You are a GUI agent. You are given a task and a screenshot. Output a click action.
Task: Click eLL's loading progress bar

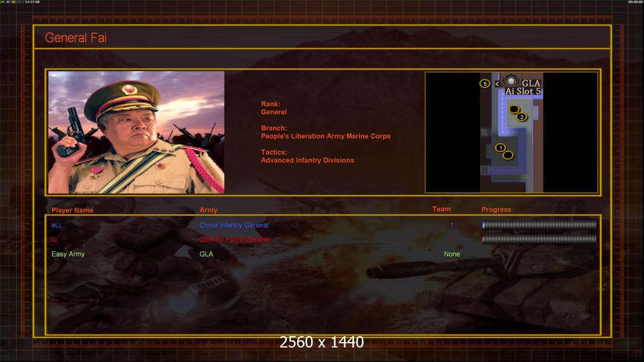(x=539, y=224)
